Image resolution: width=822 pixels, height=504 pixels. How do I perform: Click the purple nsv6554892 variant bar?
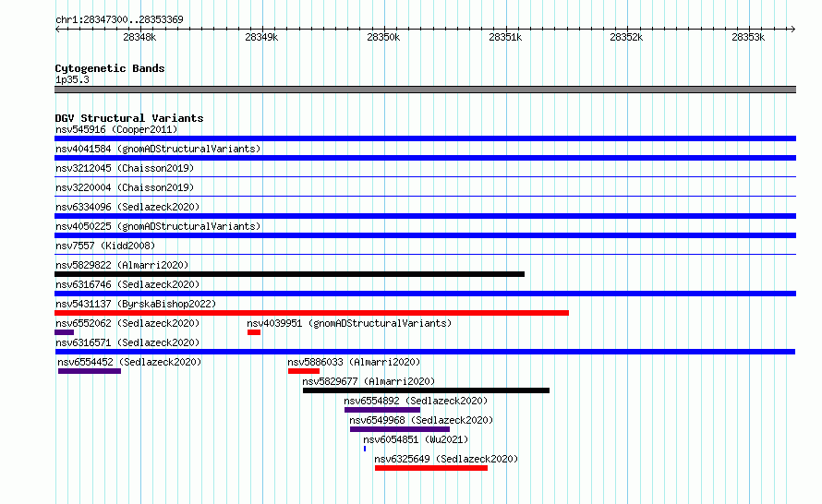(382, 410)
